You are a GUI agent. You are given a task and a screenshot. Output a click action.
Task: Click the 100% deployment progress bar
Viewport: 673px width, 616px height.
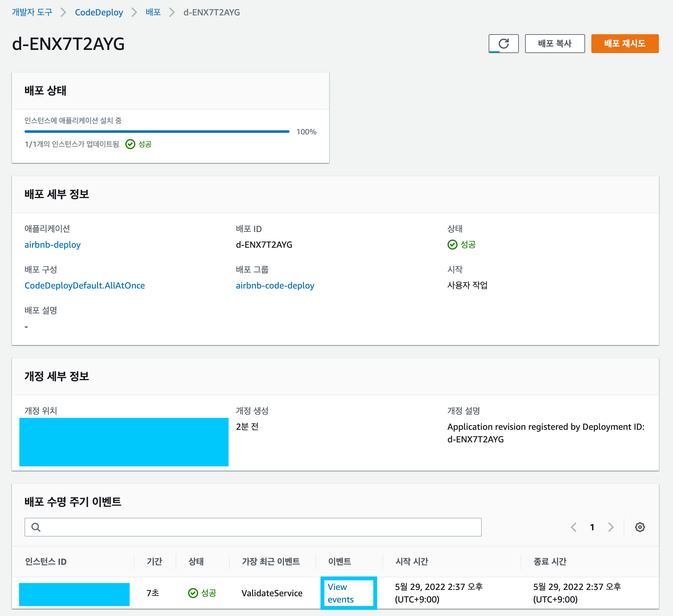(x=157, y=132)
